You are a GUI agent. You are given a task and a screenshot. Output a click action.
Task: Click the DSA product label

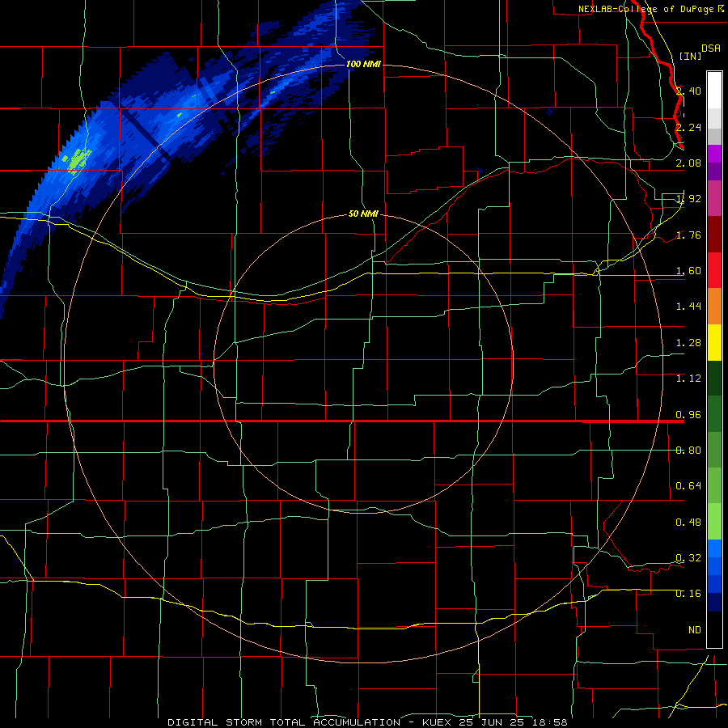point(711,49)
